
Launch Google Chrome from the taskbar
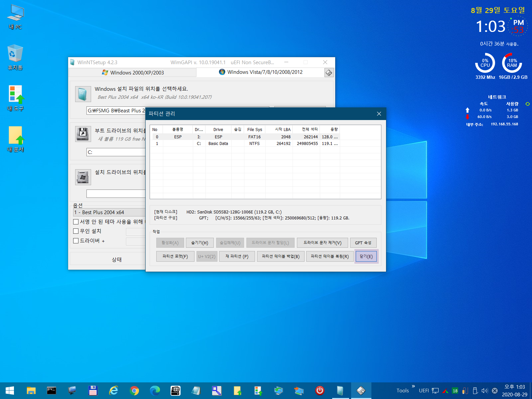(134, 391)
